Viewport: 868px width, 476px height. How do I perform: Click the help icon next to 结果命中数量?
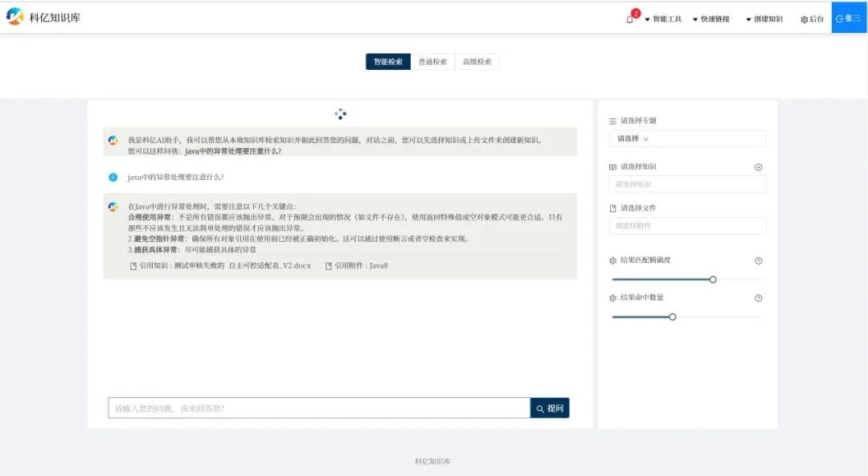pyautogui.click(x=758, y=297)
